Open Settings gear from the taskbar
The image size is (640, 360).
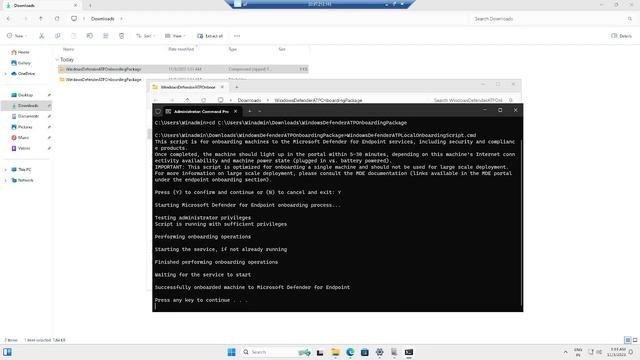[x=379, y=352]
